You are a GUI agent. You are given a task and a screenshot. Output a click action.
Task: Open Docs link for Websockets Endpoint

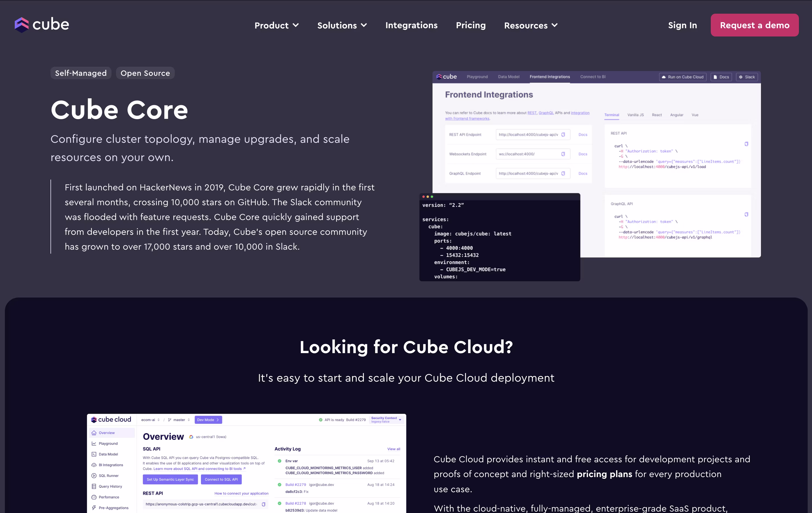click(583, 154)
